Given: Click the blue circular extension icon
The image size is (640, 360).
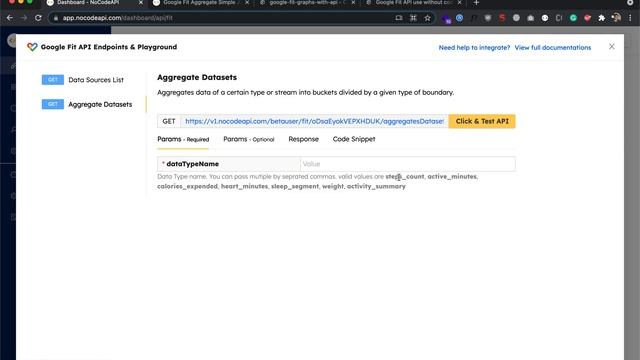Looking at the screenshot, I should pos(460,18).
